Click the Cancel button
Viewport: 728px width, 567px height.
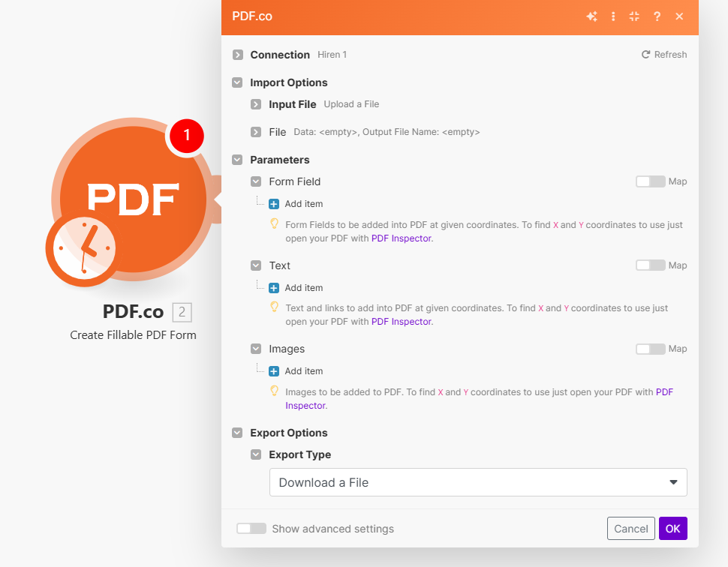(631, 529)
